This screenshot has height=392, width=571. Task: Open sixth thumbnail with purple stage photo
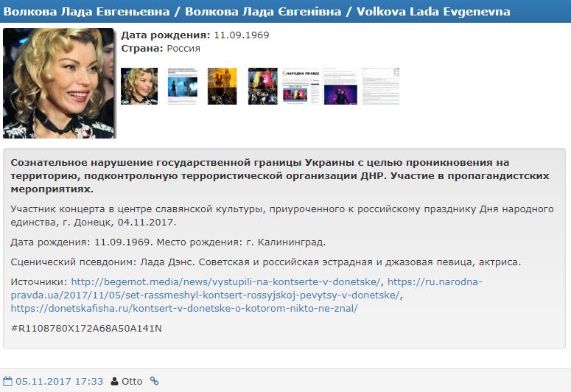click(x=340, y=86)
